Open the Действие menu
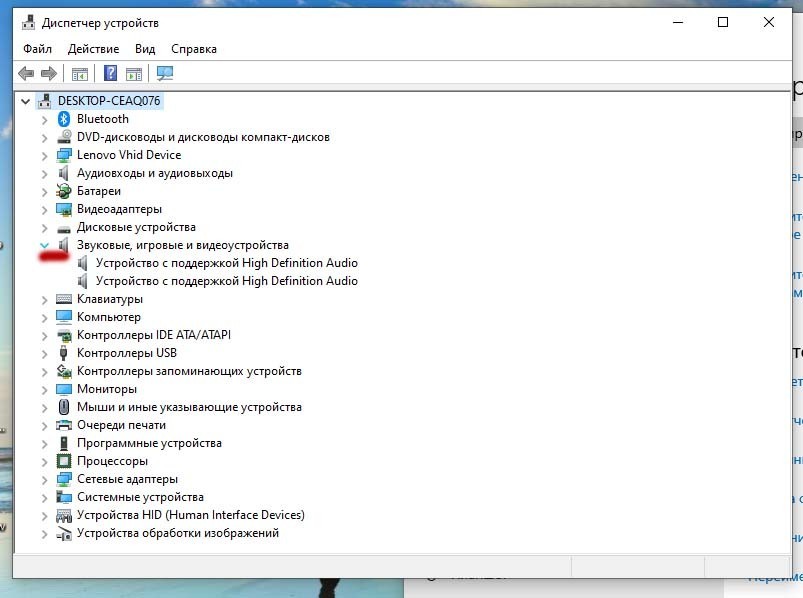This screenshot has height=598, width=803. point(93,49)
